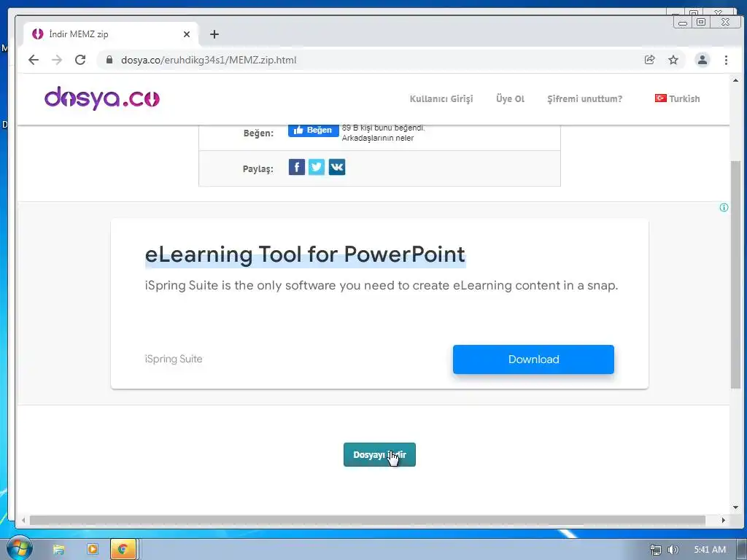Click the dosya.co logo
Screen dimensions: 747x560
102,98
